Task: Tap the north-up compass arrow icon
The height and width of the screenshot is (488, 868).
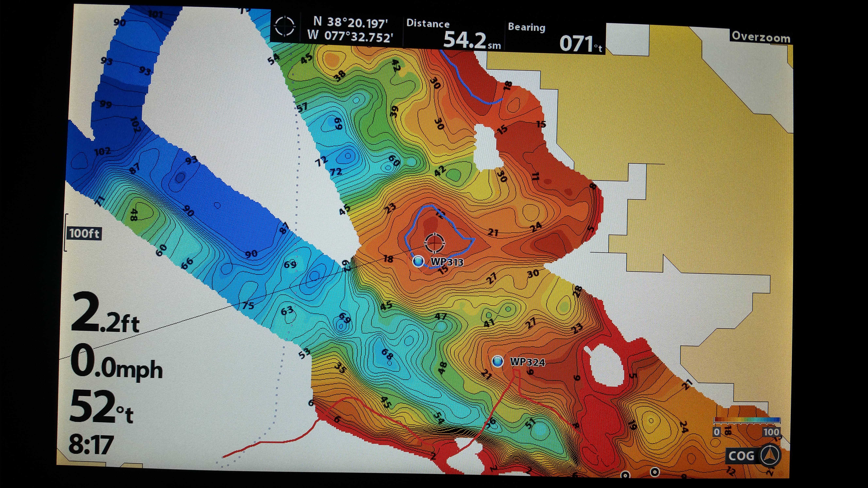Action: click(x=770, y=455)
